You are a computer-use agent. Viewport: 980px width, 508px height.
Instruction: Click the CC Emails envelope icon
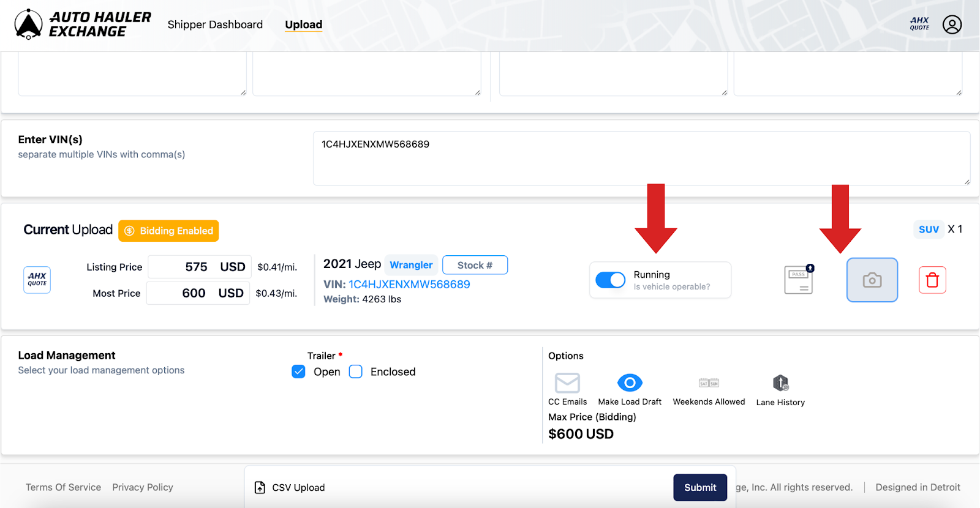tap(567, 383)
